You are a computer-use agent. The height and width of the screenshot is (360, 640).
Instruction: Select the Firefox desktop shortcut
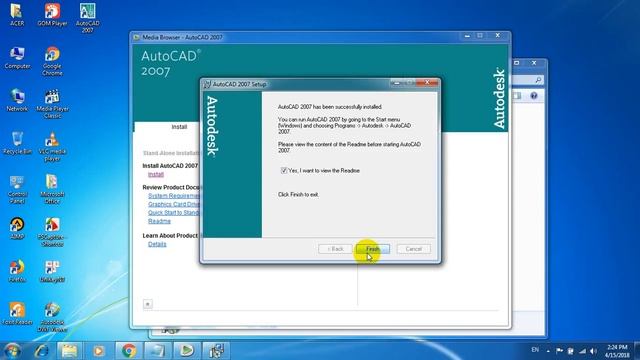17,271
